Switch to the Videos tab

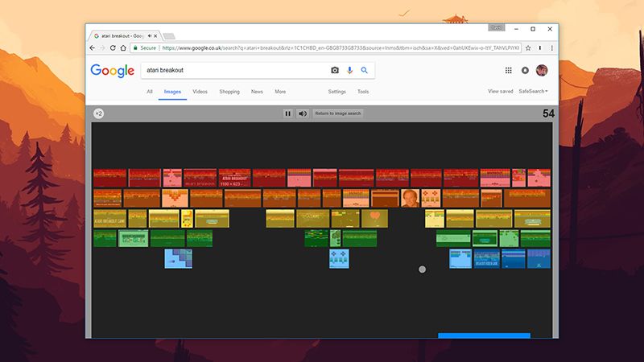(x=200, y=92)
